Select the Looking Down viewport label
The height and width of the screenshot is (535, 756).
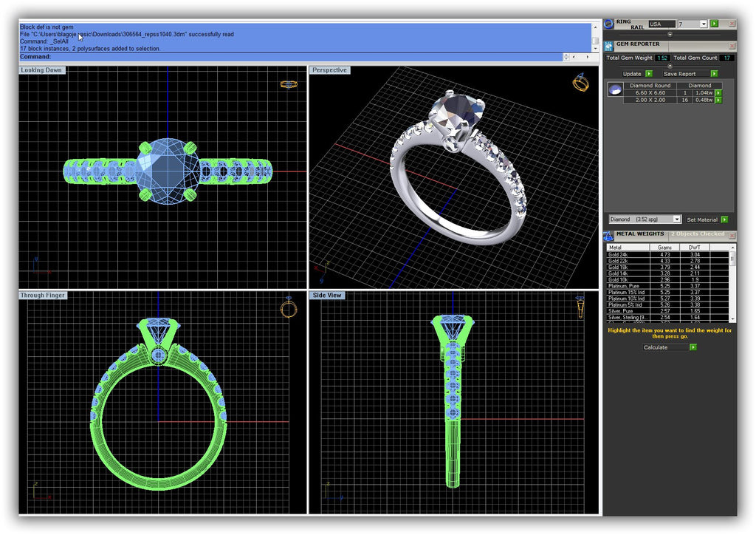click(x=41, y=70)
